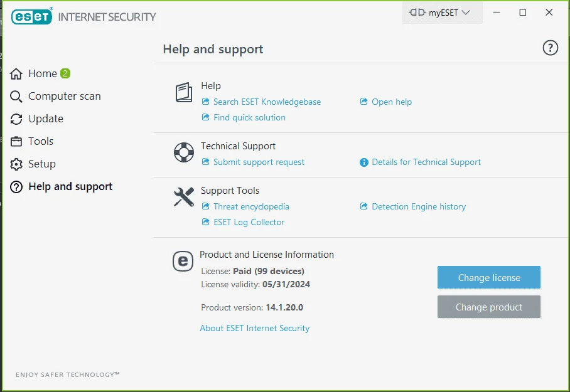Launch ESET Log Collector link
The image size is (570, 392).
(249, 222)
